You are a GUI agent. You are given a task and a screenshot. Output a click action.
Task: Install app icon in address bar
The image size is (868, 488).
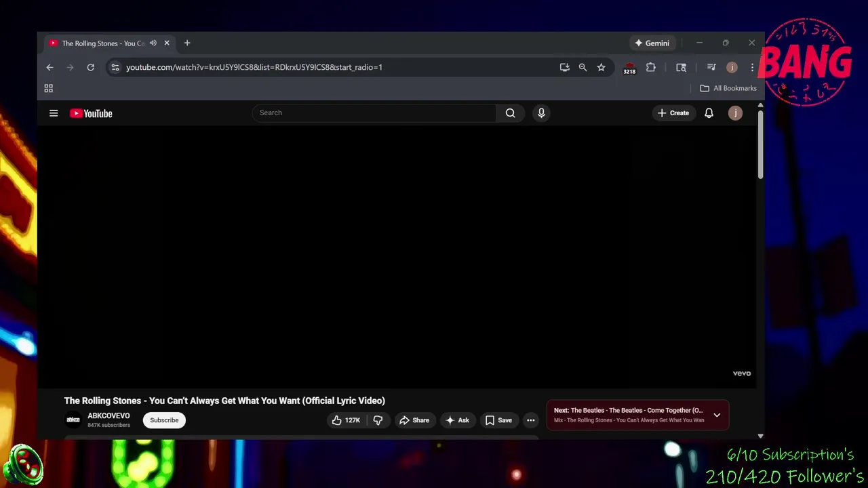point(564,67)
